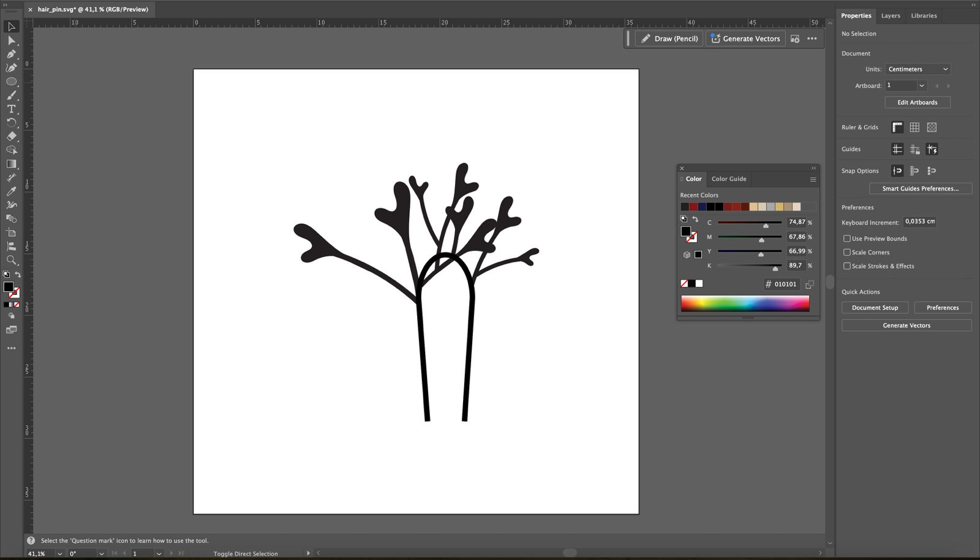Click the color spectrum bar

[x=745, y=304]
